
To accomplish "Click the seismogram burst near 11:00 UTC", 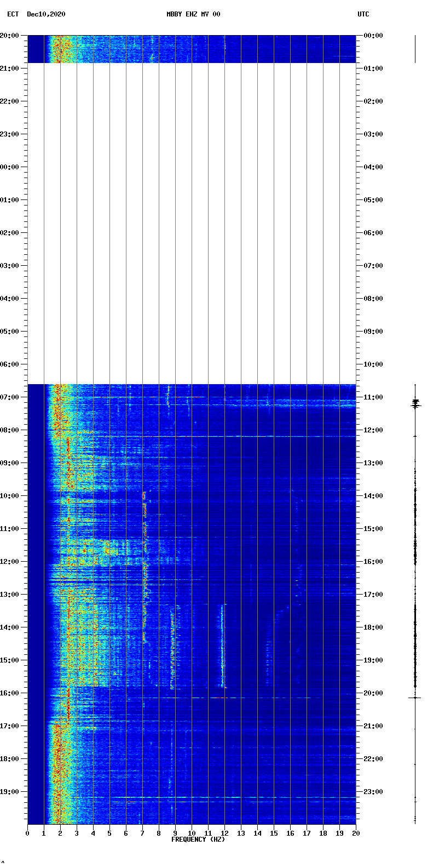I will coord(415,403).
